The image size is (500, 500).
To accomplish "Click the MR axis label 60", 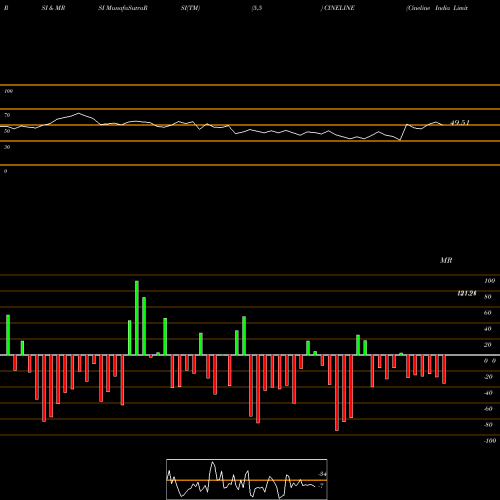I will click(488, 313).
